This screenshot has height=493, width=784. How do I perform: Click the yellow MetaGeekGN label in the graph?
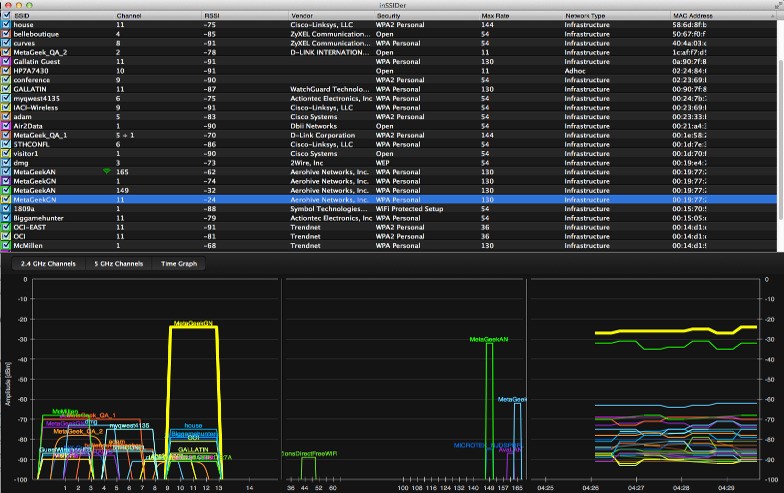pyautogui.click(x=193, y=324)
